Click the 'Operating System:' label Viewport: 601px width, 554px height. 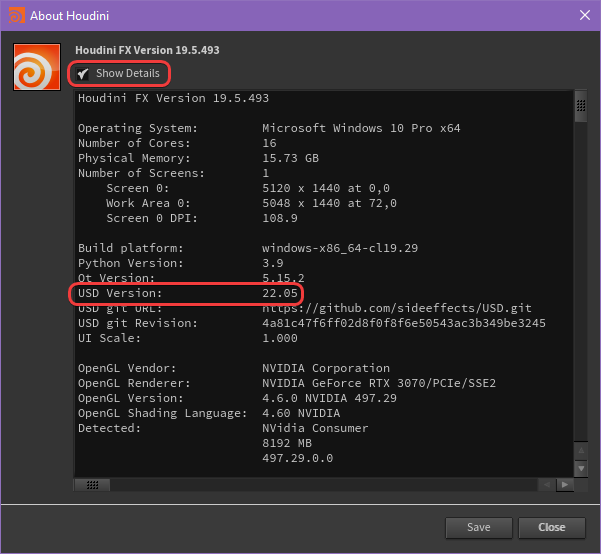(138, 128)
